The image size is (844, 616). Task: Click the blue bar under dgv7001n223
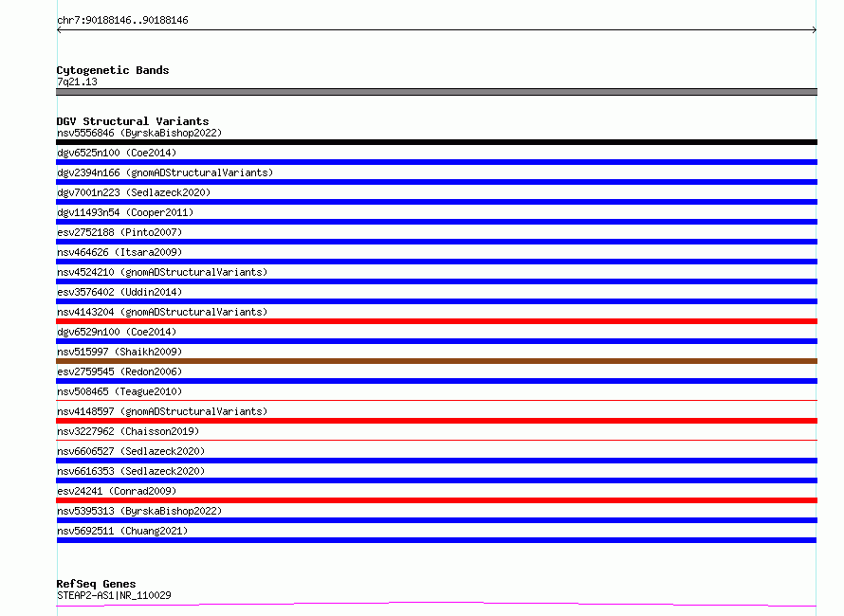pos(436,202)
